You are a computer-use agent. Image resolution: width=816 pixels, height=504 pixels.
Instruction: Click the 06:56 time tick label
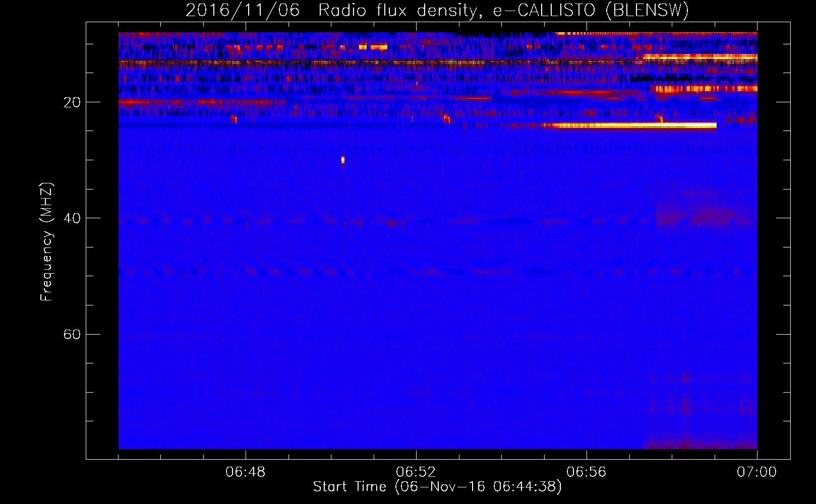click(587, 472)
